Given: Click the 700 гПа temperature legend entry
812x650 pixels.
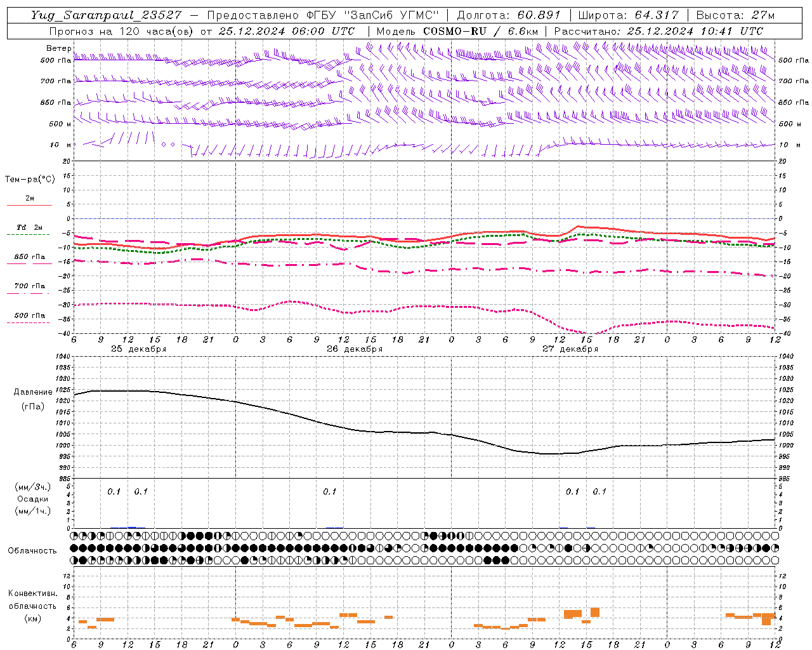Looking at the screenshot, I should coord(30,286).
